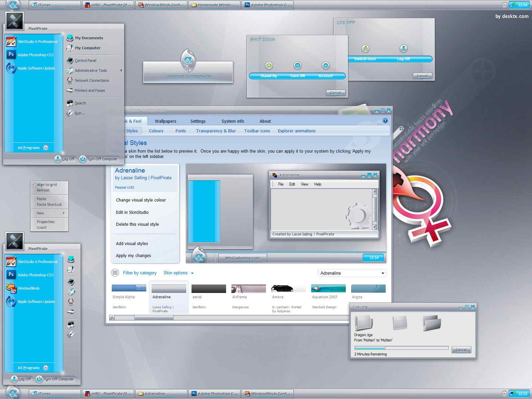The width and height of the screenshot is (532, 399).
Task: Click Log Off button in upper start menu
Action: pos(65,159)
